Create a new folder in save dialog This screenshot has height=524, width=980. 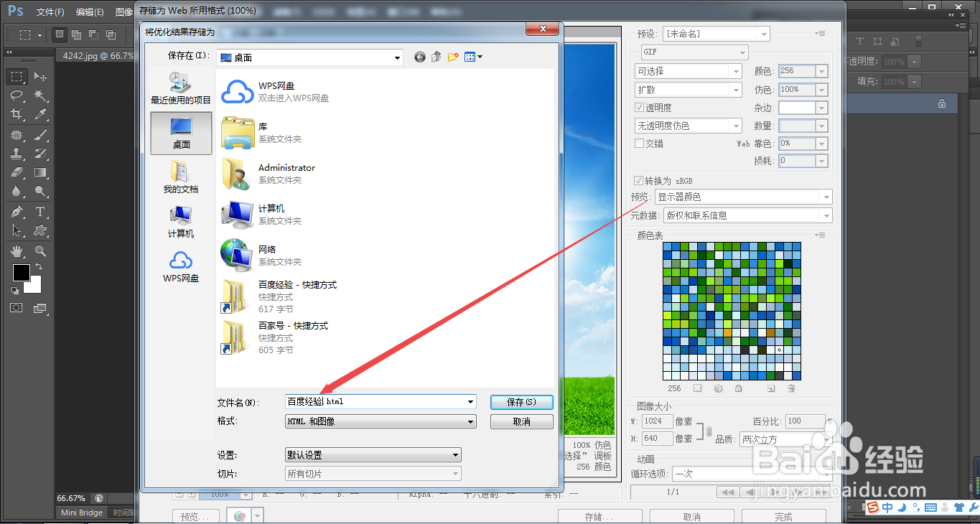[453, 57]
